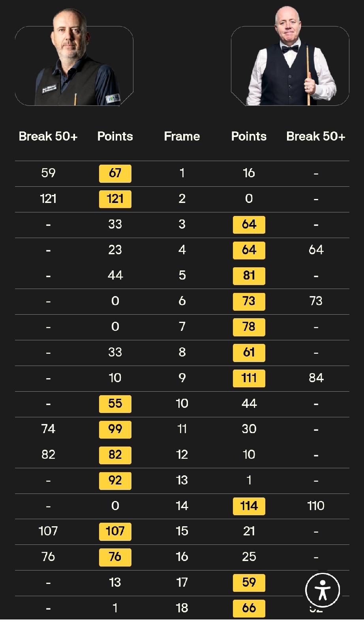Viewport: 364px width, 623px height.
Task: Click the 84 break value in frame 9
Action: pos(316,378)
